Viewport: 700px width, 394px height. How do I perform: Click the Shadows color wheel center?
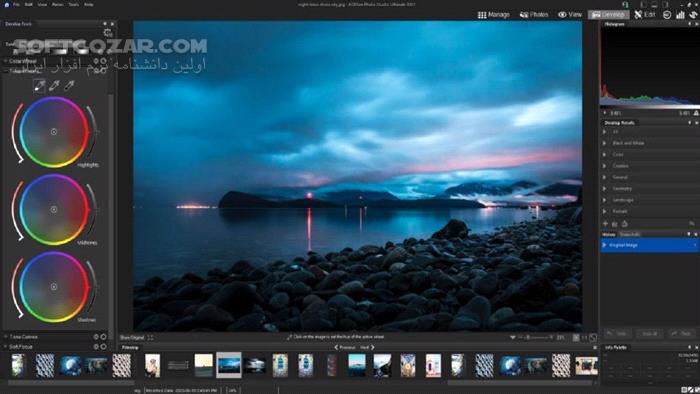54,287
